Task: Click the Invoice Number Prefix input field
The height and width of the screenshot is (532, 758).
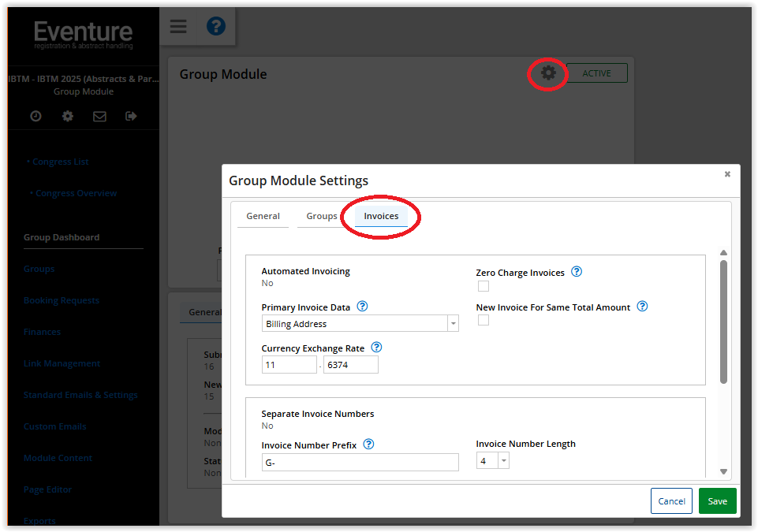Action: pyautogui.click(x=360, y=463)
